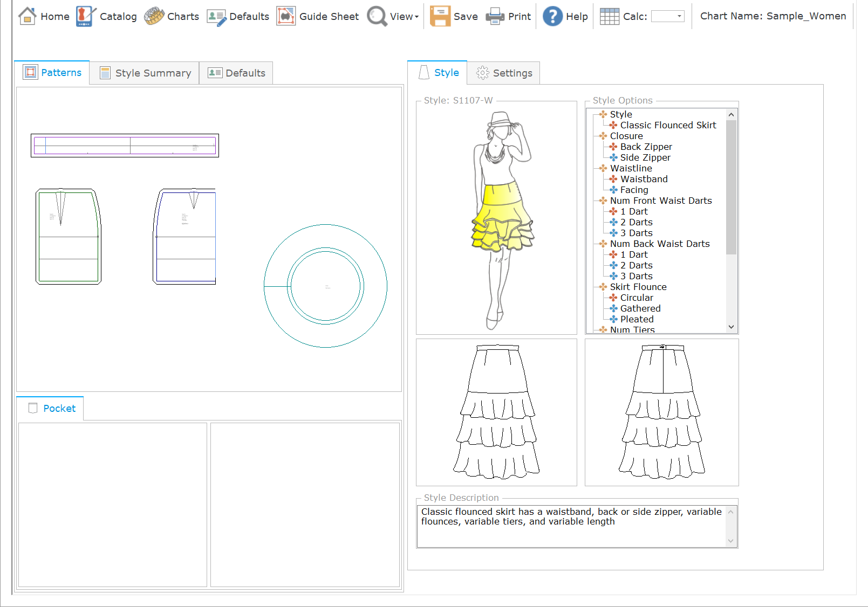The image size is (868, 607).
Task: Open the Guide Sheet icon
Action: tap(286, 16)
